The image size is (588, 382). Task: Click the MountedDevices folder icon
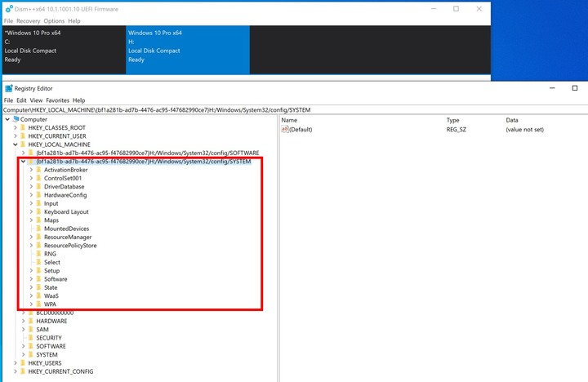click(38, 229)
